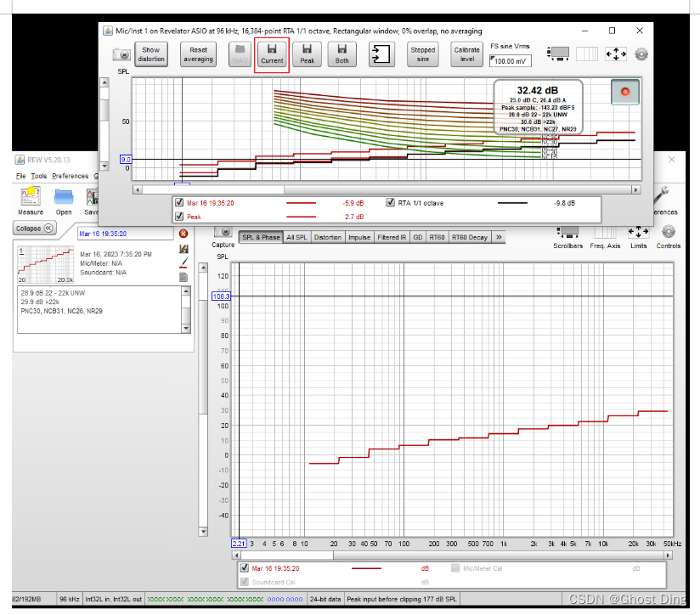Toggle main graph Scrollbars icon

tap(567, 233)
